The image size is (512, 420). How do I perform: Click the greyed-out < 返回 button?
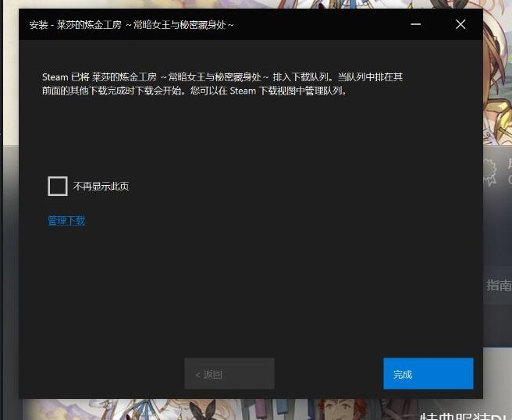[x=229, y=374]
